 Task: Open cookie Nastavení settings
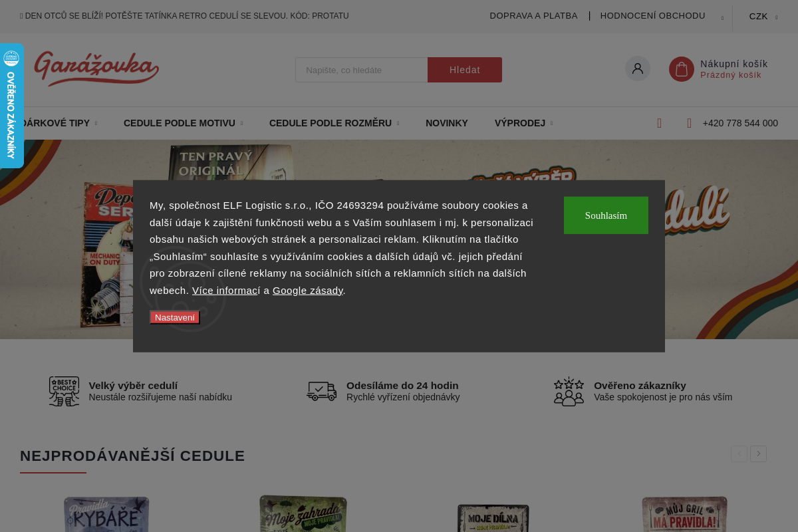tap(175, 317)
